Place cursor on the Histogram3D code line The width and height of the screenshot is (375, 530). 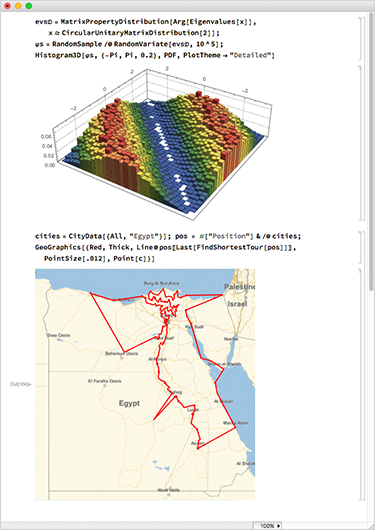pyautogui.click(x=155, y=55)
